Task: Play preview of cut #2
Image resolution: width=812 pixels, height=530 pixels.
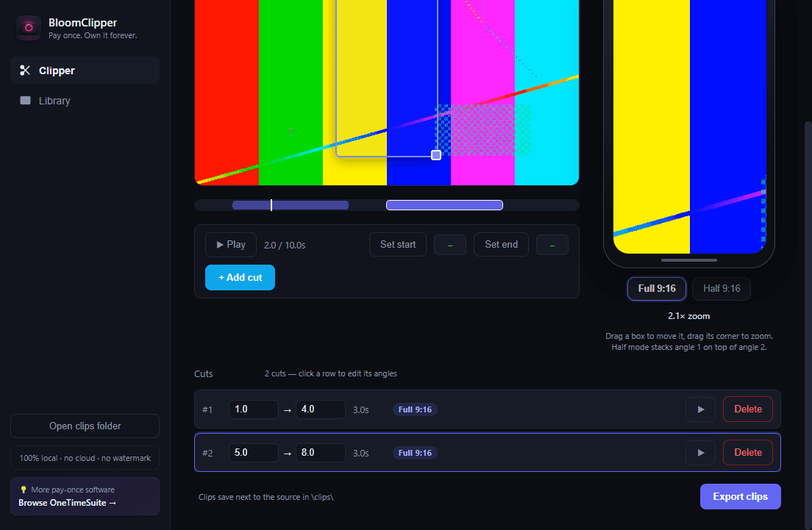Action: click(x=700, y=453)
